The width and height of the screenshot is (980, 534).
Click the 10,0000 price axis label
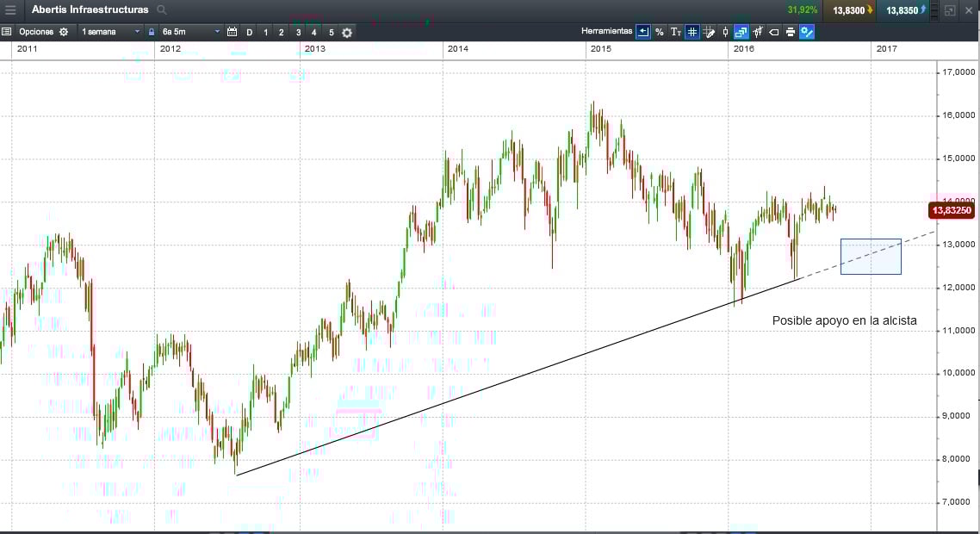[958, 373]
